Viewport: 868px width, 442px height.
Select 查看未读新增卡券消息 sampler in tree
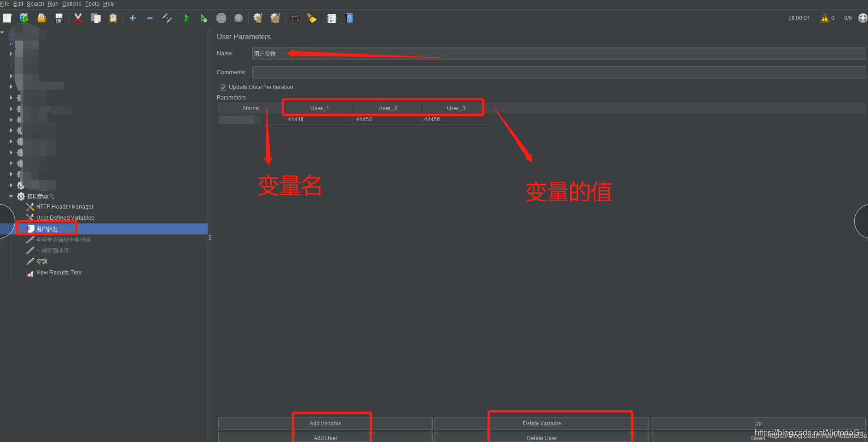[63, 240]
